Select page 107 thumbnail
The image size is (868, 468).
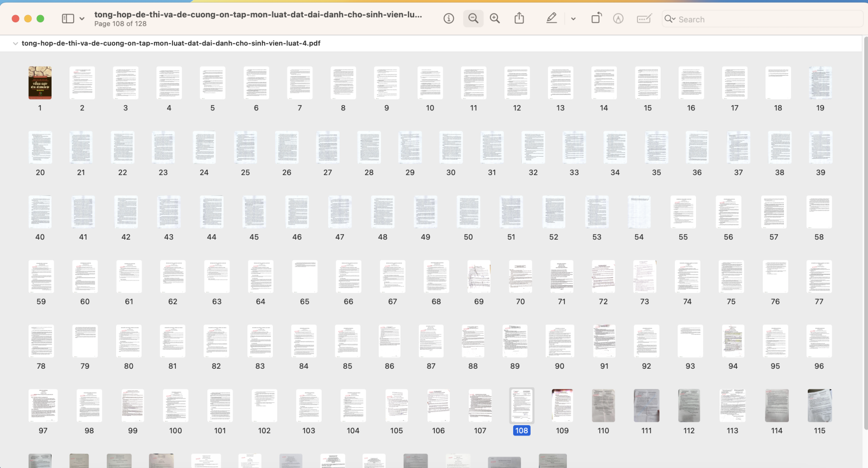click(x=480, y=405)
